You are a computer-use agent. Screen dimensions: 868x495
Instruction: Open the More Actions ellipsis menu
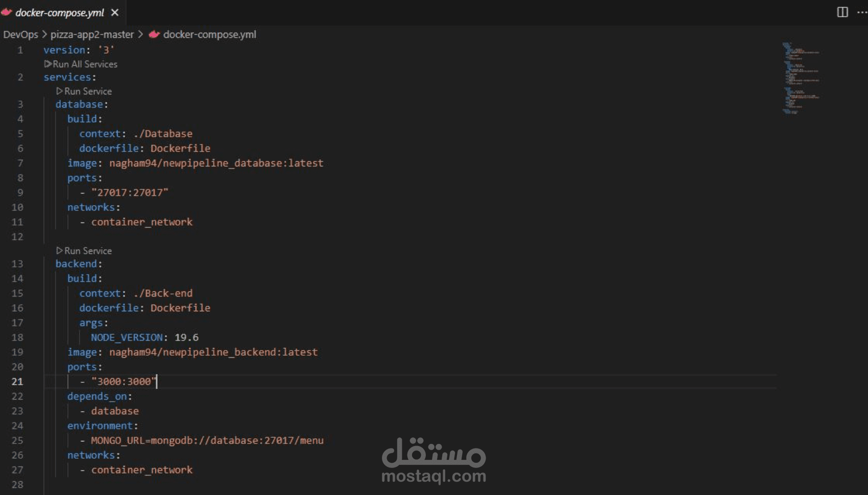[862, 12]
